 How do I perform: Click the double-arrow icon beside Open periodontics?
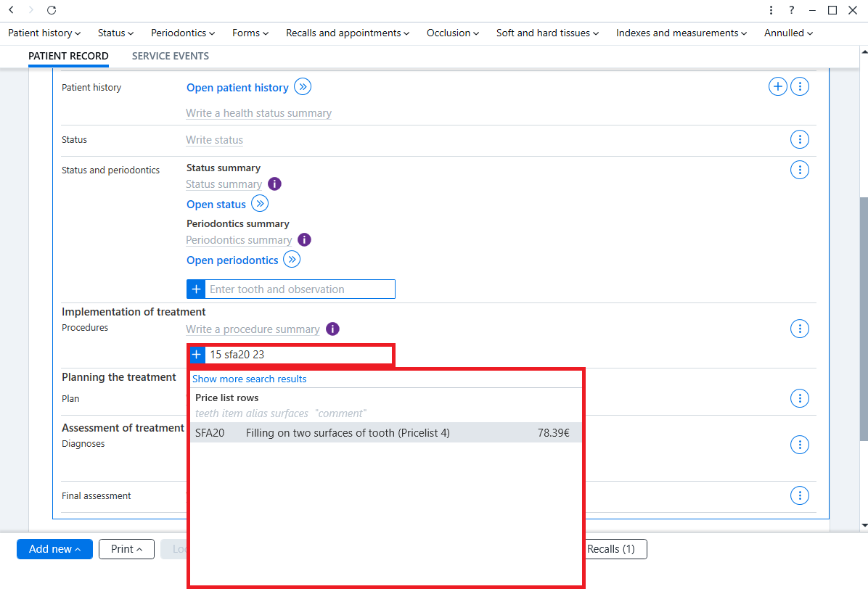(x=292, y=260)
